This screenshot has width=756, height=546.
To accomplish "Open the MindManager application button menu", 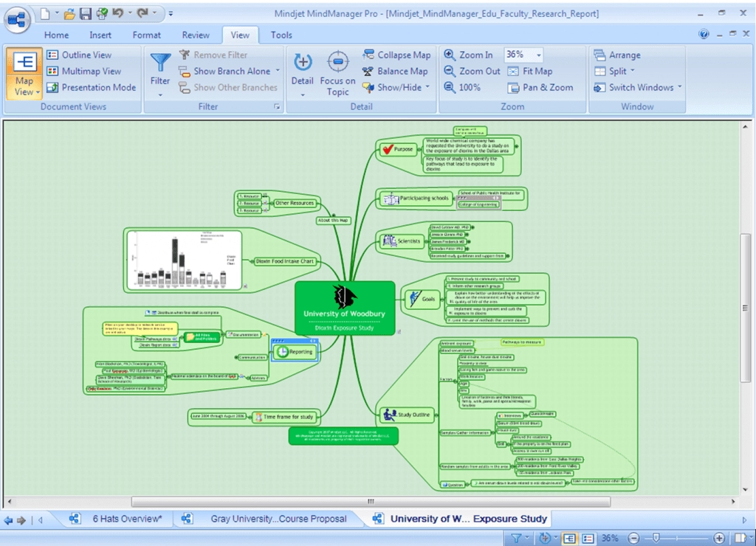I will [18, 20].
